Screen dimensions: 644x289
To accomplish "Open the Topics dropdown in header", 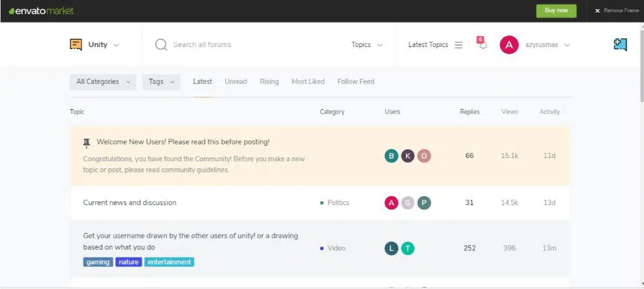I will pos(366,45).
